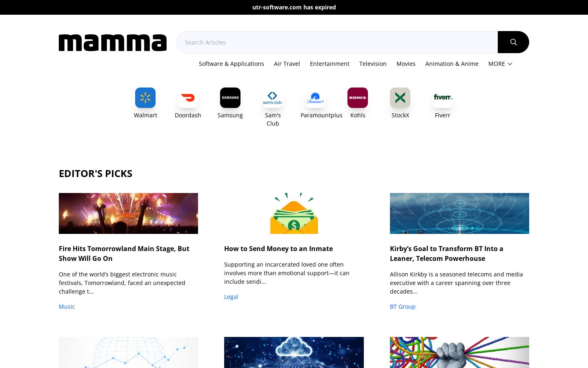
Task: Open the Television category
Action: point(373,64)
